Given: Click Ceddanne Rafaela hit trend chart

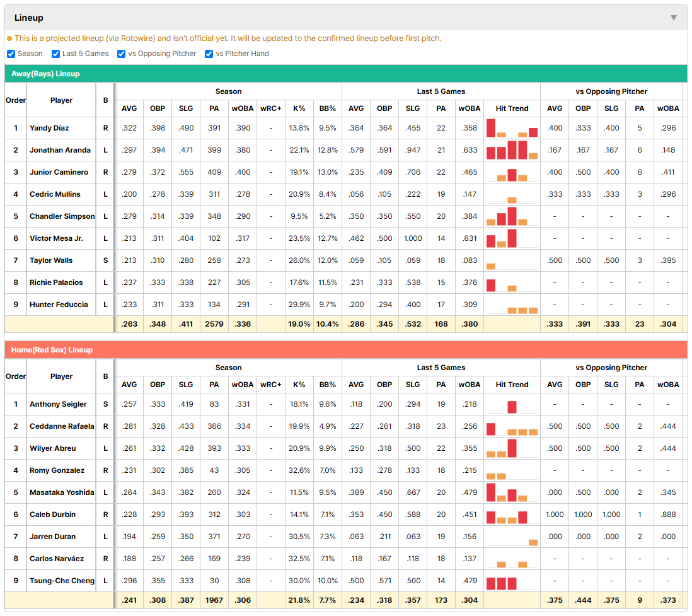Looking at the screenshot, I should click(x=512, y=426).
